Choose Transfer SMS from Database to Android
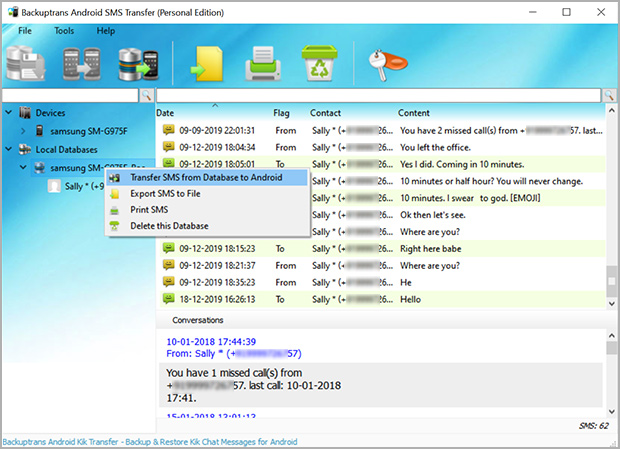This screenshot has height=449, width=620. click(207, 177)
